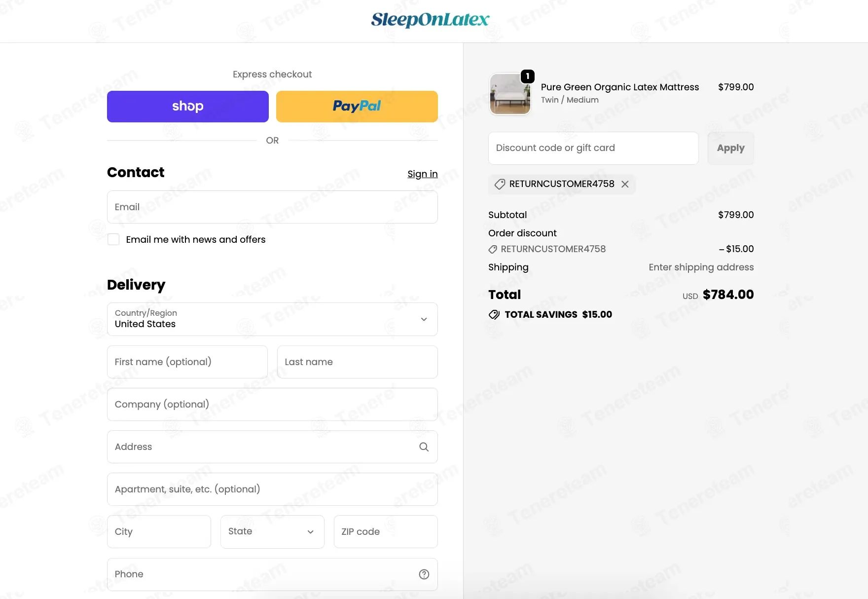The image size is (868, 599).
Task: Click the Apply discount button
Action: pos(731,148)
